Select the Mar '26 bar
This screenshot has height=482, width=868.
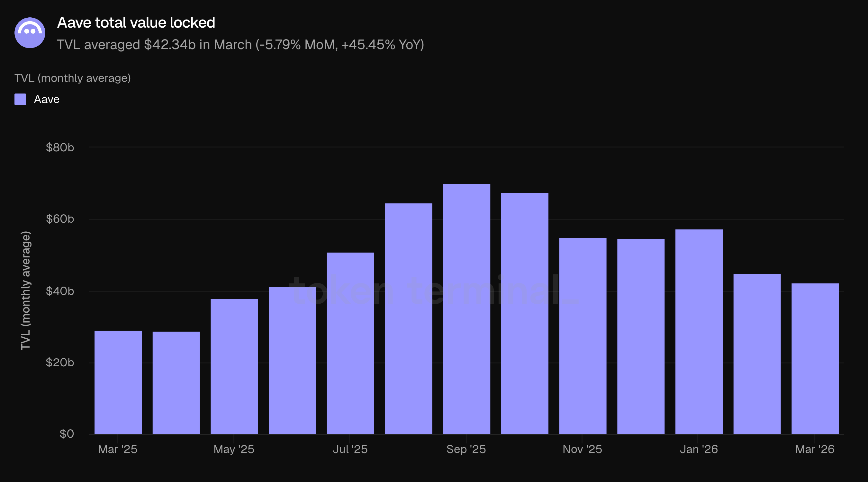pyautogui.click(x=815, y=358)
